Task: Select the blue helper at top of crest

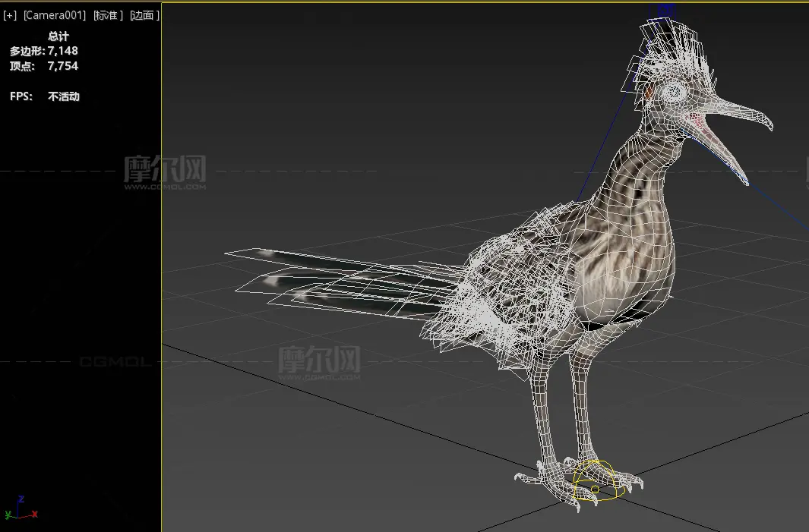Action: (x=666, y=10)
